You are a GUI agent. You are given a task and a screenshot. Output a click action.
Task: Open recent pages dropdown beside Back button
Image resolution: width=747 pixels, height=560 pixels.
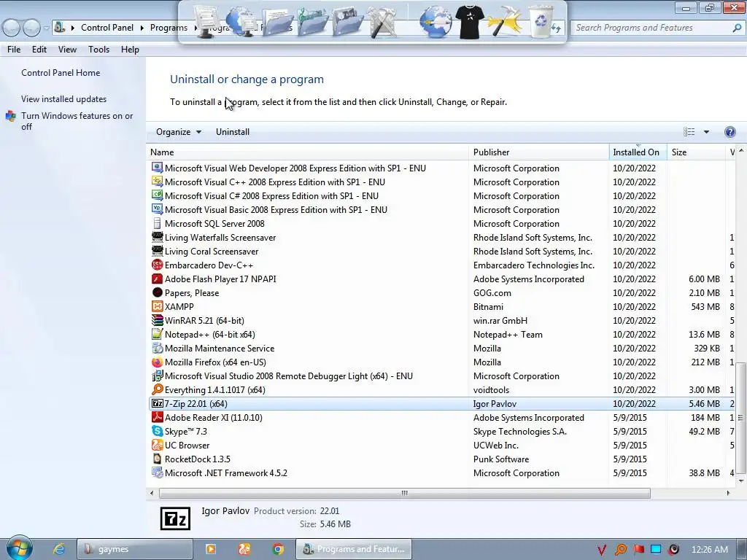[x=46, y=28]
